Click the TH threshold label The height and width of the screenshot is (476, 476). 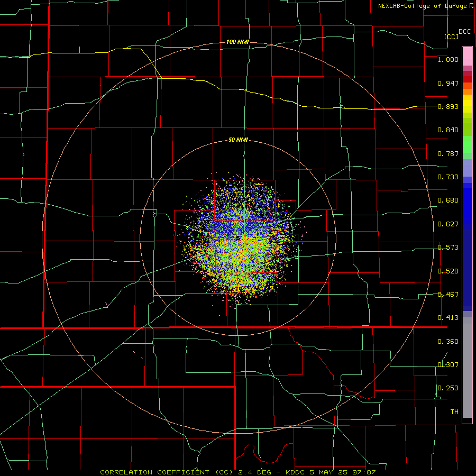click(x=454, y=412)
